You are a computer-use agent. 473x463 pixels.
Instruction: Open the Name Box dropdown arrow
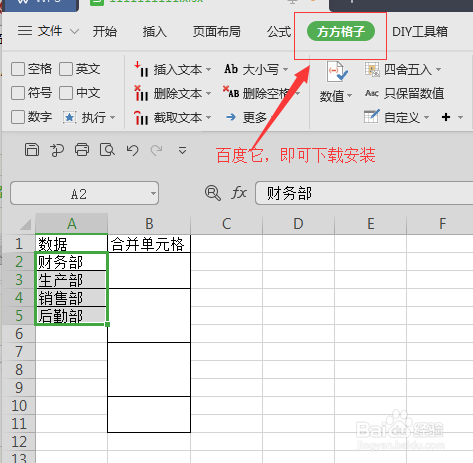coord(153,193)
